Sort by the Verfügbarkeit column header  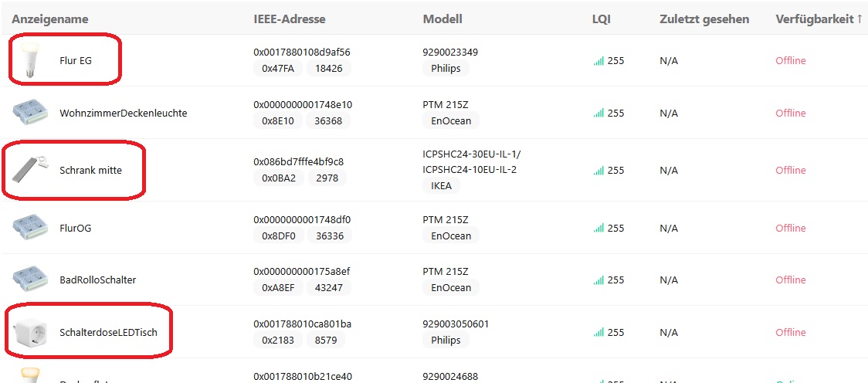819,19
